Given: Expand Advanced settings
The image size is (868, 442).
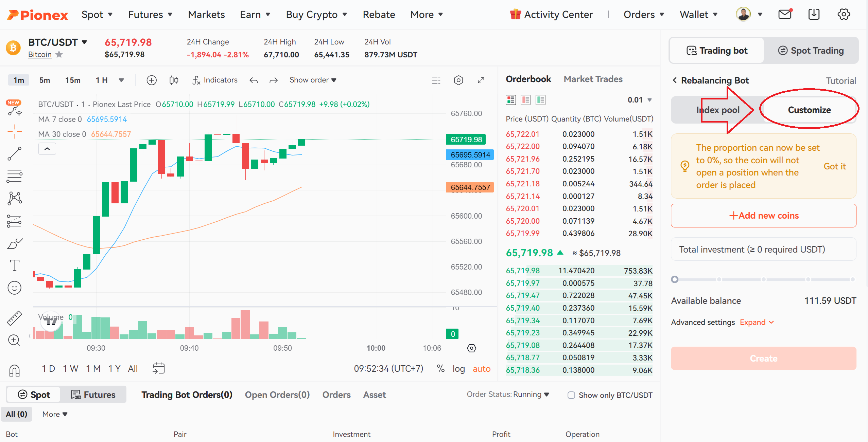Looking at the screenshot, I should click(757, 322).
